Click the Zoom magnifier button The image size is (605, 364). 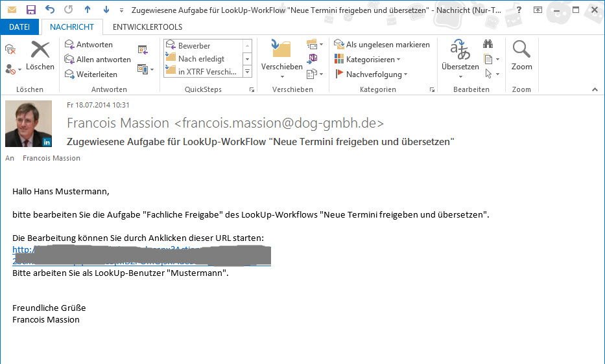[x=521, y=56]
